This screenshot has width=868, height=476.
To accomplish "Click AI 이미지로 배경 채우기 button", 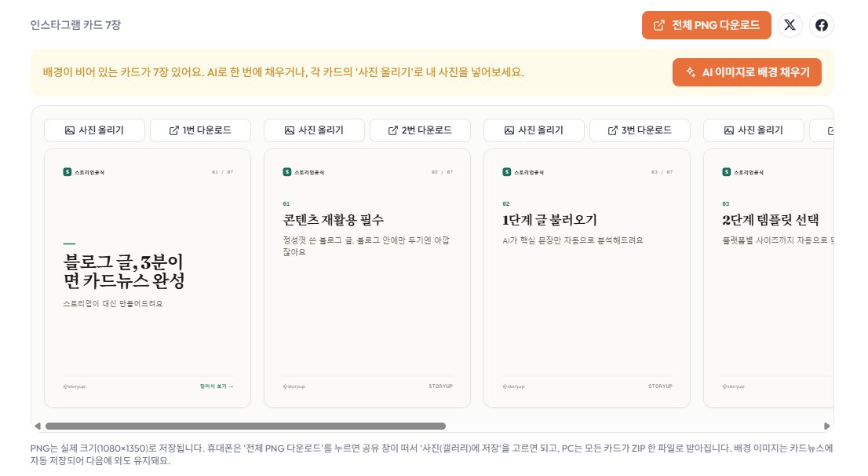I will (747, 72).
